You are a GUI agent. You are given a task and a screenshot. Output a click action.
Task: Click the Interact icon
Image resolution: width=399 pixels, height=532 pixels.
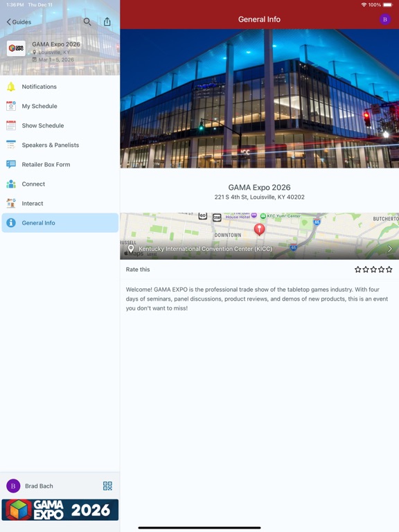[11, 203]
